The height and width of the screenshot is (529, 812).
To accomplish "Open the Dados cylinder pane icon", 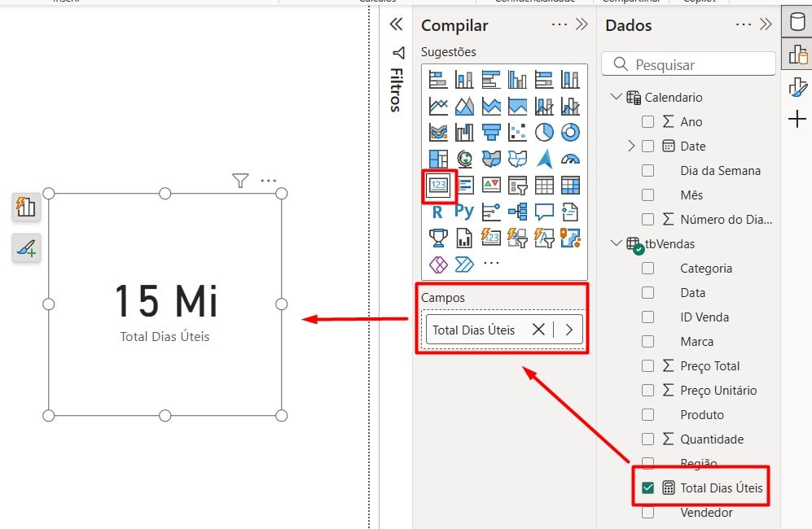I will pyautogui.click(x=797, y=22).
